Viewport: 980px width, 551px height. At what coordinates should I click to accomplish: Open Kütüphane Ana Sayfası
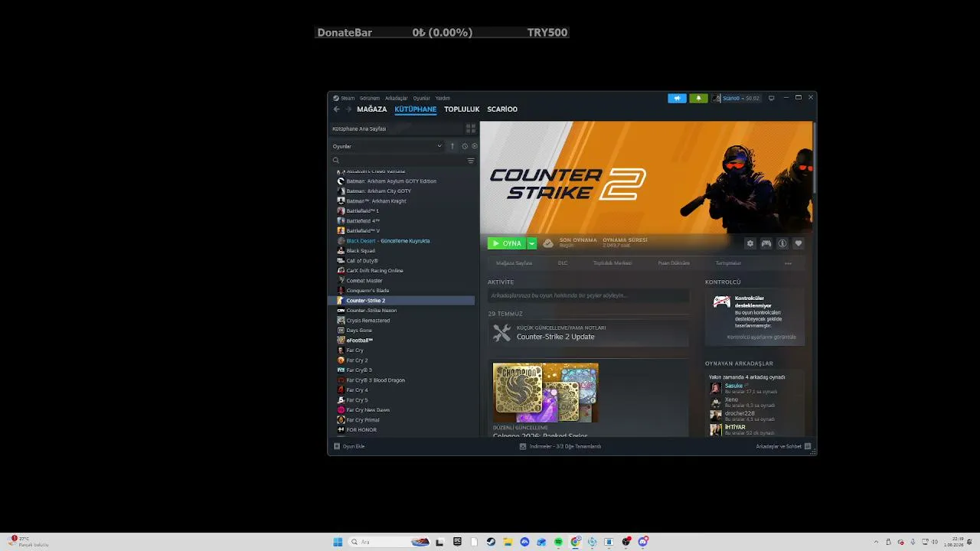(359, 129)
